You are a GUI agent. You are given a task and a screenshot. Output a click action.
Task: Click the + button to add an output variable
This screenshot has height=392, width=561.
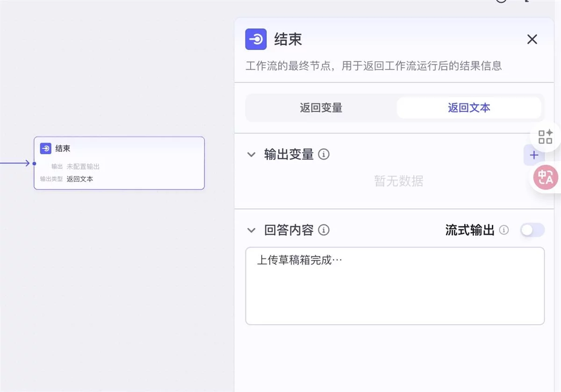(534, 155)
